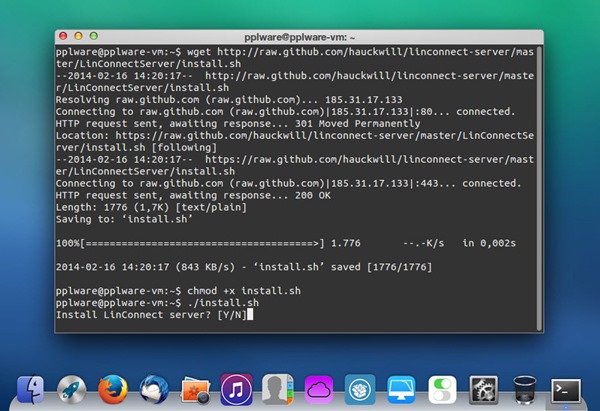Click the '200 OK' response text
The height and width of the screenshot is (411, 600).
(x=313, y=196)
